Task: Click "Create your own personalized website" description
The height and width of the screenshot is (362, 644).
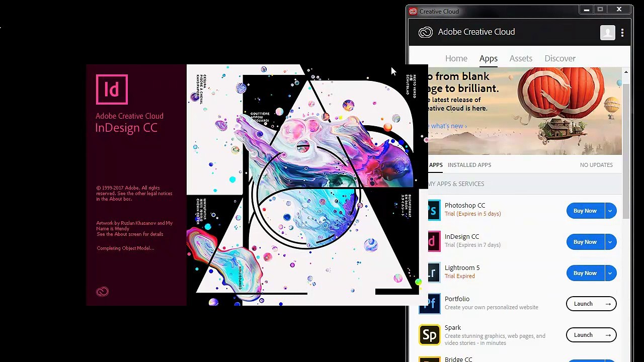Action: (491, 307)
